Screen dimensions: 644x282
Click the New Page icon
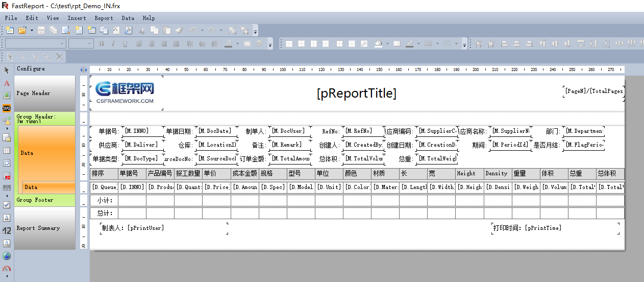(x=79, y=30)
